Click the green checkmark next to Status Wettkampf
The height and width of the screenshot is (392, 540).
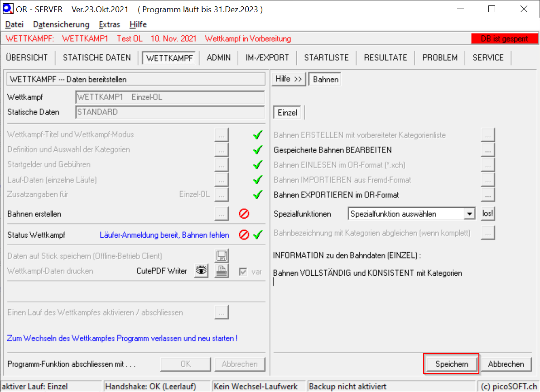(258, 235)
